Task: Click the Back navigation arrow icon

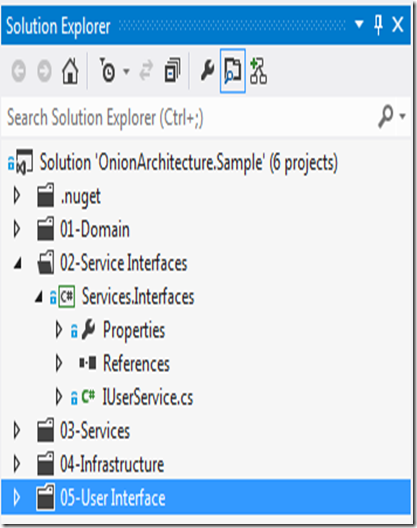Action: pos(19,71)
